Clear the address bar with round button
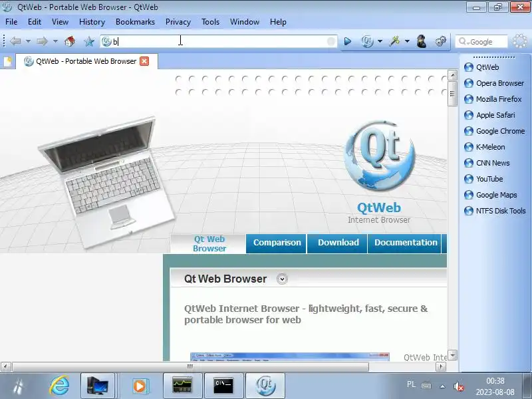Screen dimensions: 532x399 tap(331, 41)
